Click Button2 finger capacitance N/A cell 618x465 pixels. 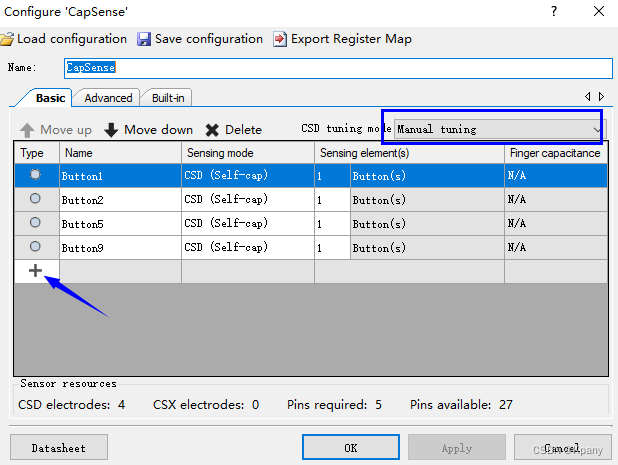coord(556,199)
